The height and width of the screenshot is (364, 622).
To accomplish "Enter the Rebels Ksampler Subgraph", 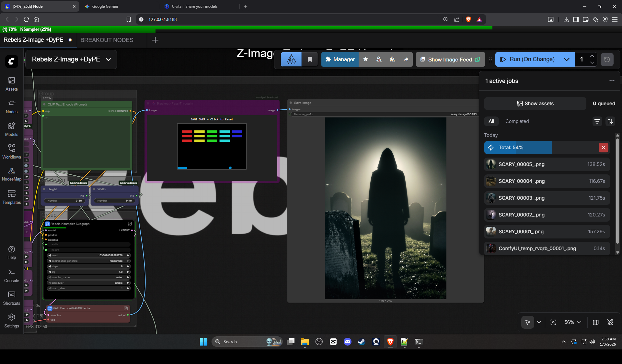I will coord(130,224).
